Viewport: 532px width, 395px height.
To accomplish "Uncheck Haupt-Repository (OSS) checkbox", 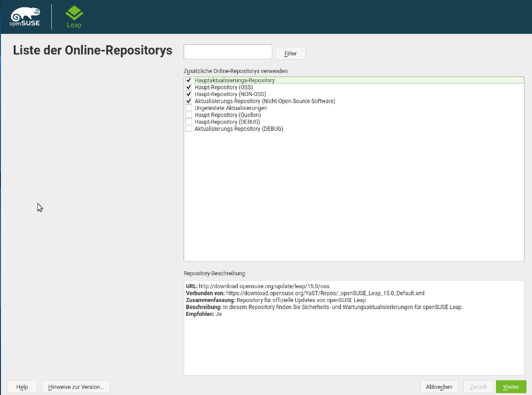I will 189,87.
